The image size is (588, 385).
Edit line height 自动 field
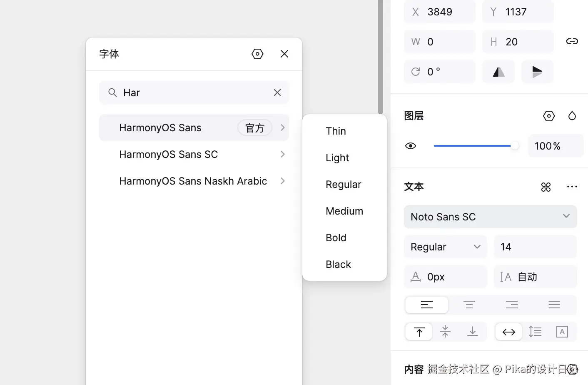pos(536,277)
